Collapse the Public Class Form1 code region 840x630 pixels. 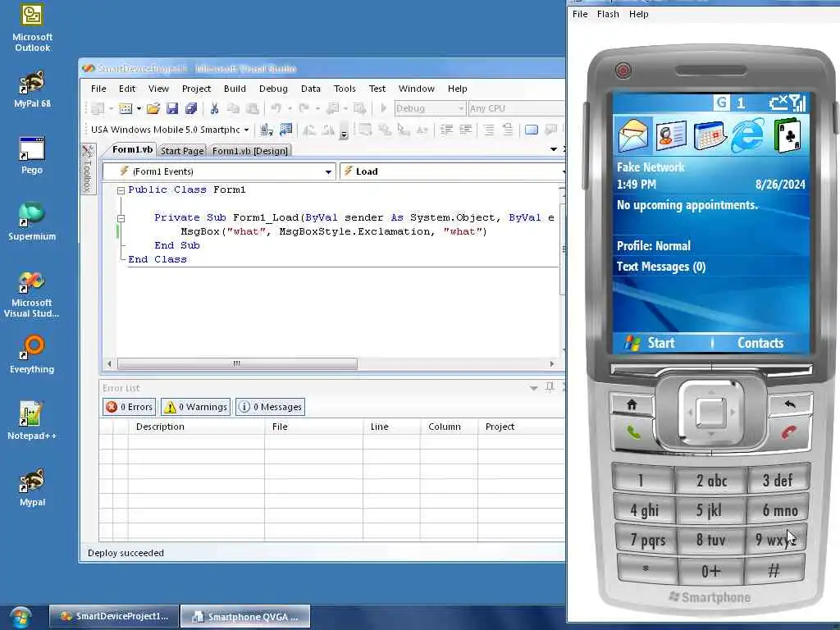tap(121, 190)
